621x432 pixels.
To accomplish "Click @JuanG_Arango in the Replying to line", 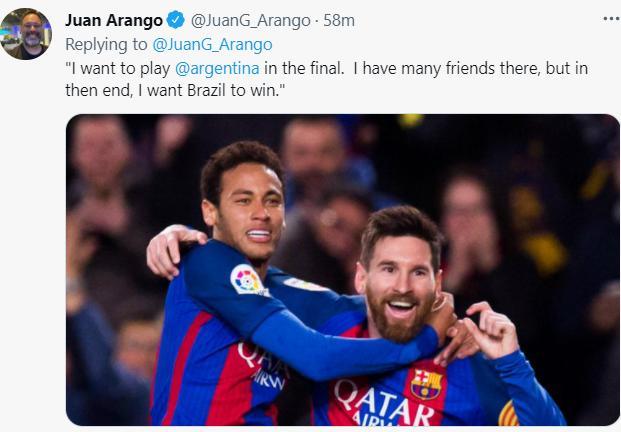I will 211,44.
